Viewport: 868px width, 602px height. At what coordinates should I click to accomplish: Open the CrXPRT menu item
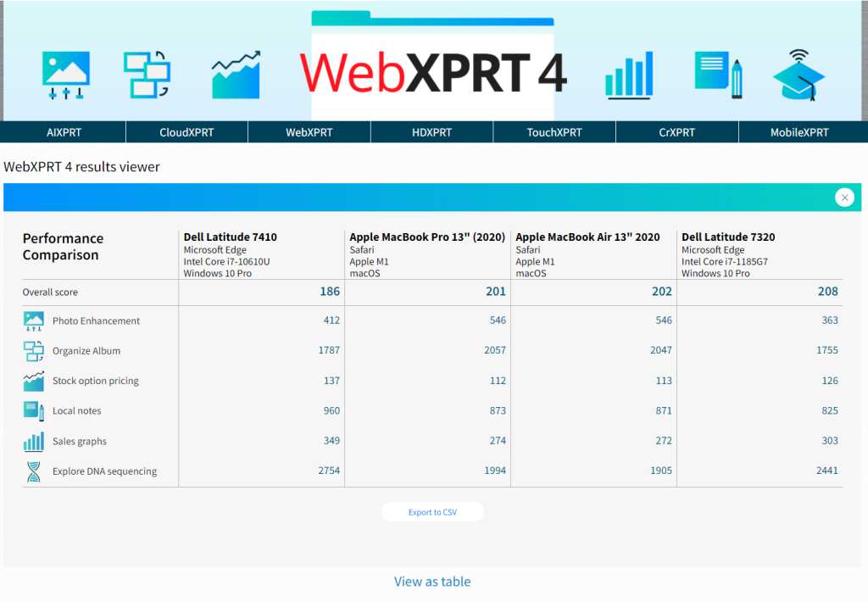pyautogui.click(x=677, y=132)
